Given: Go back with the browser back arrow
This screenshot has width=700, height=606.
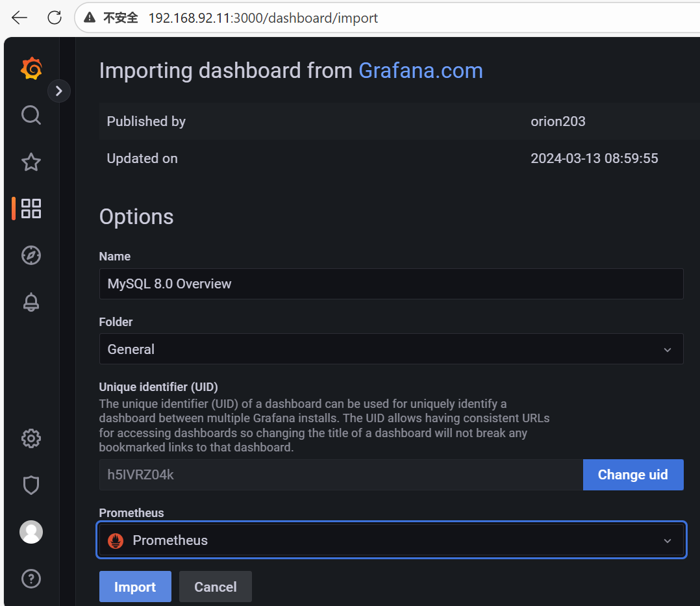Looking at the screenshot, I should coord(19,18).
